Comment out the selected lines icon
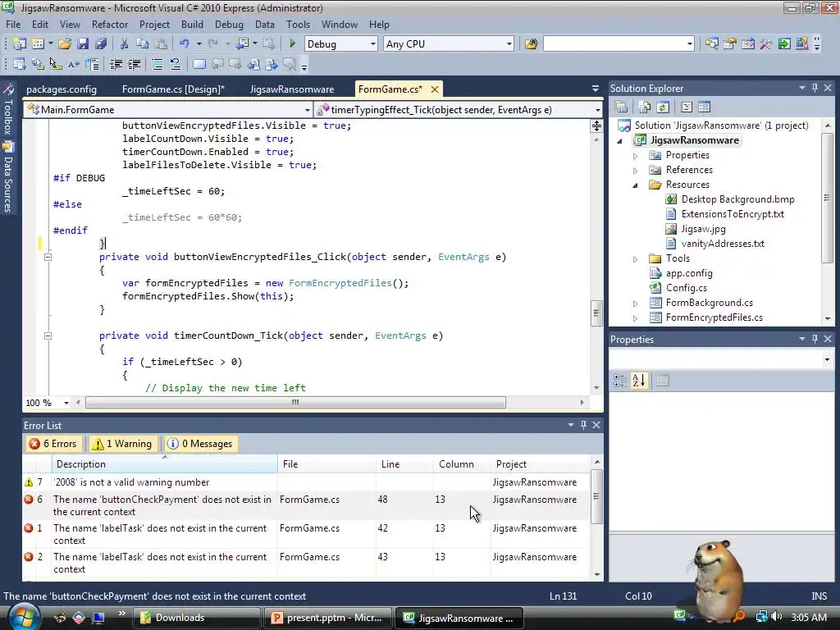840x630 pixels. pos(157,65)
